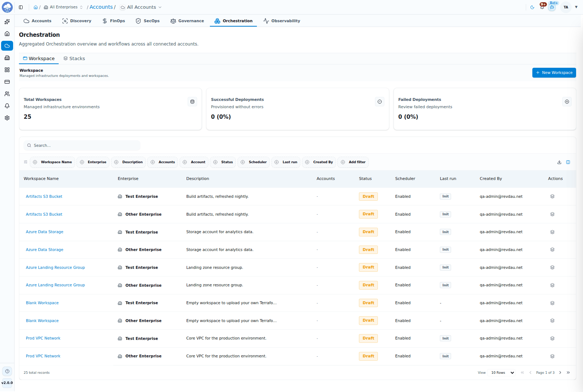583x392 pixels.
Task: Click the Total Workspaces database icon
Action: 192,102
